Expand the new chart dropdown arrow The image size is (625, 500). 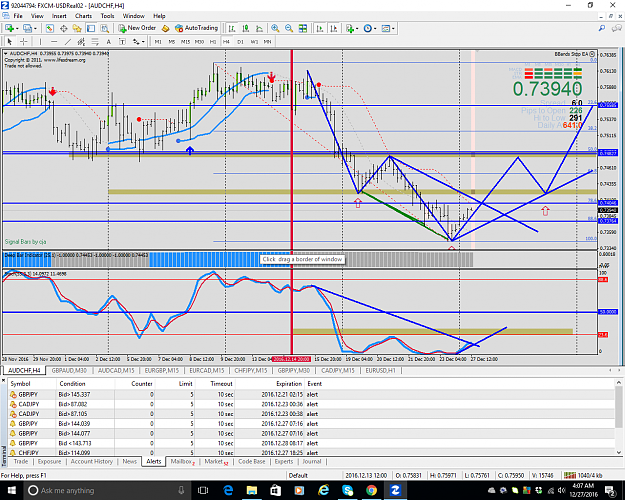pyautogui.click(x=17, y=28)
